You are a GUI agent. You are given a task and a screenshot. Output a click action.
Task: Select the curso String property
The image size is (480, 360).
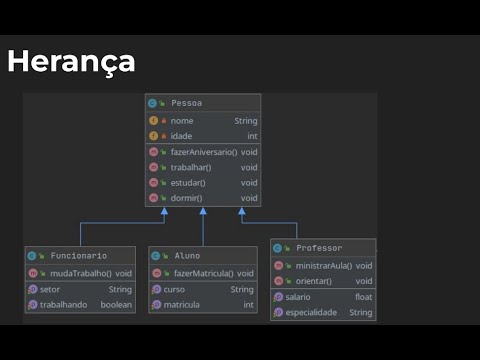point(203,289)
